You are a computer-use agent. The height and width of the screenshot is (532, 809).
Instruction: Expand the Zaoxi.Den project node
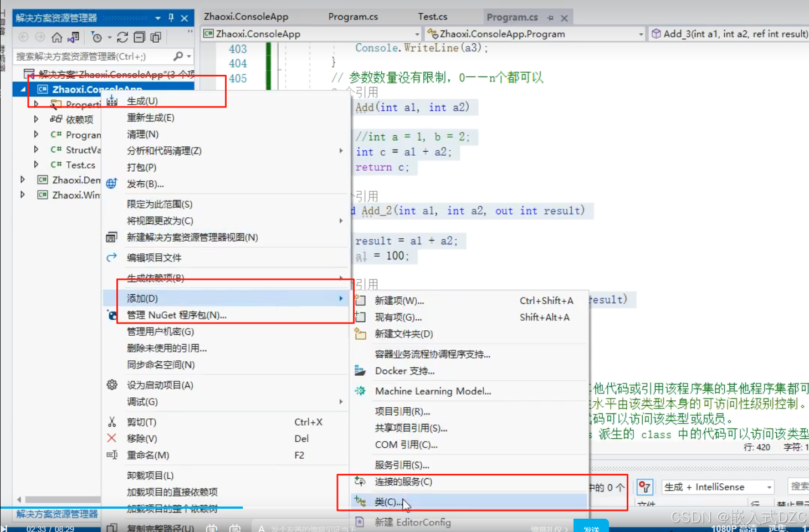22,180
